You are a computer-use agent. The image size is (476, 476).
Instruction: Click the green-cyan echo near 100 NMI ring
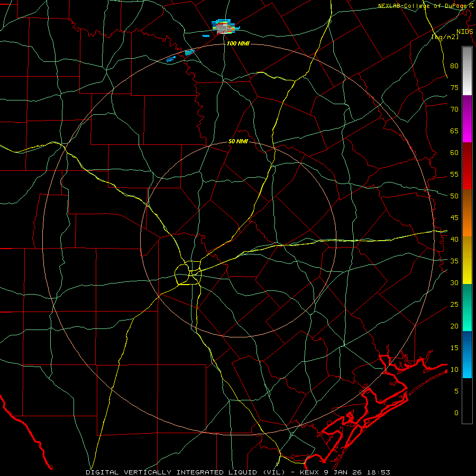click(x=190, y=52)
